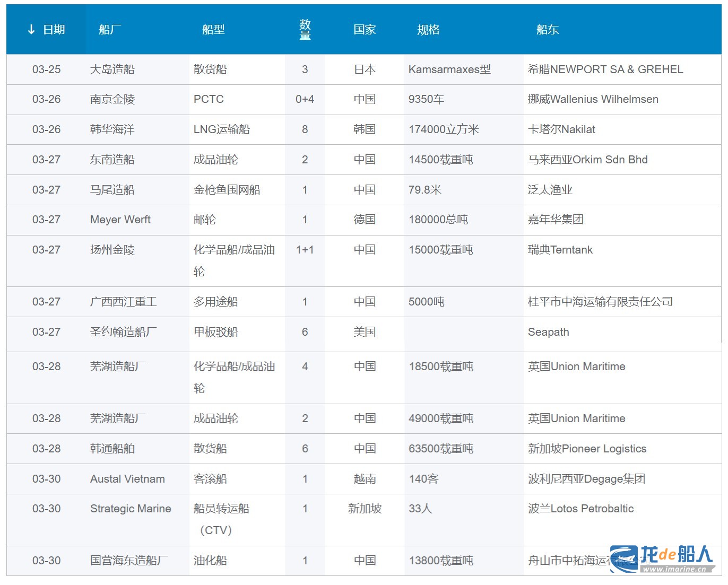The image size is (728, 585).
Task: Click the 国家 column header
Action: 365,30
